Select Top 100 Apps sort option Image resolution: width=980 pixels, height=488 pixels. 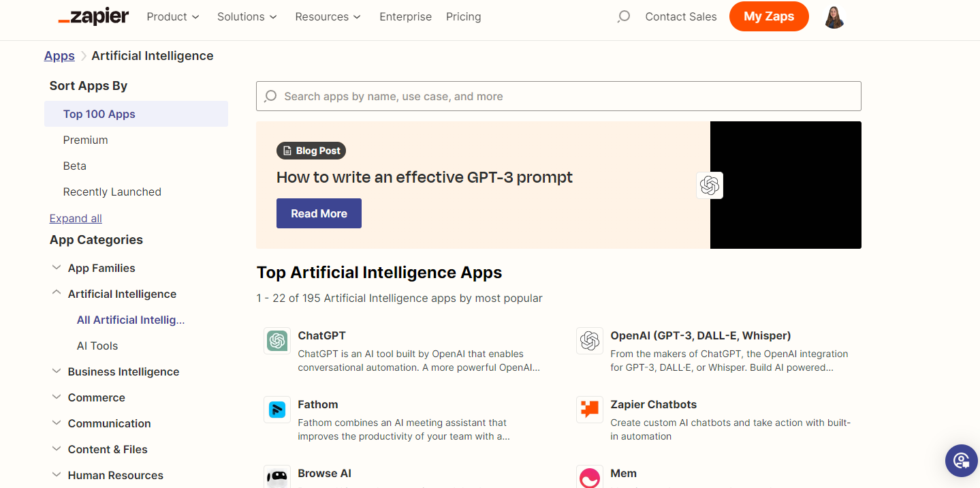(99, 114)
